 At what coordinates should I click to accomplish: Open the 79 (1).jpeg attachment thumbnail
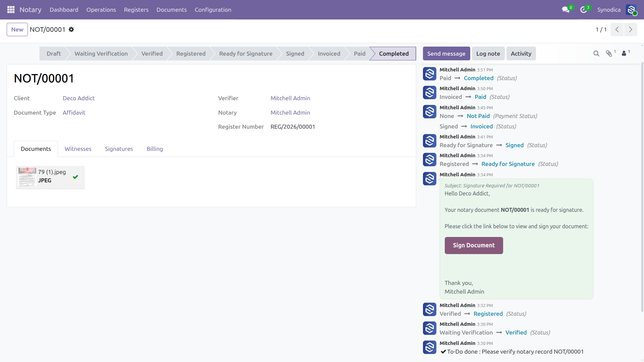(x=27, y=177)
